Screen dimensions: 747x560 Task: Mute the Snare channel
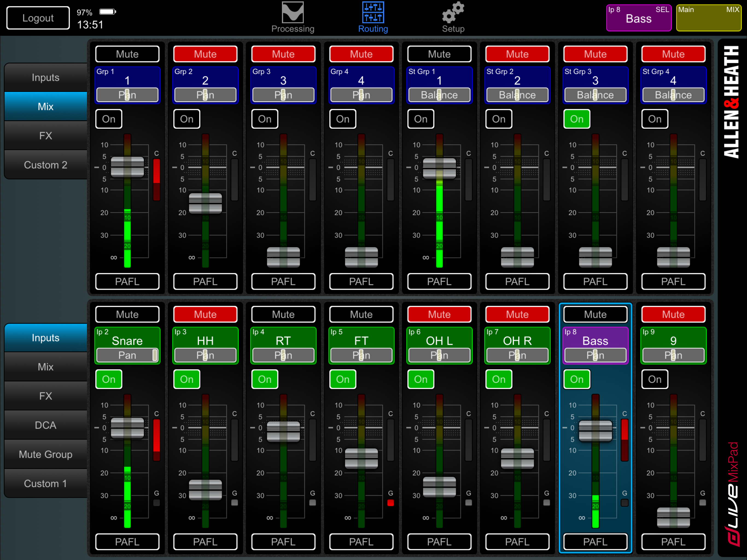[x=127, y=314]
